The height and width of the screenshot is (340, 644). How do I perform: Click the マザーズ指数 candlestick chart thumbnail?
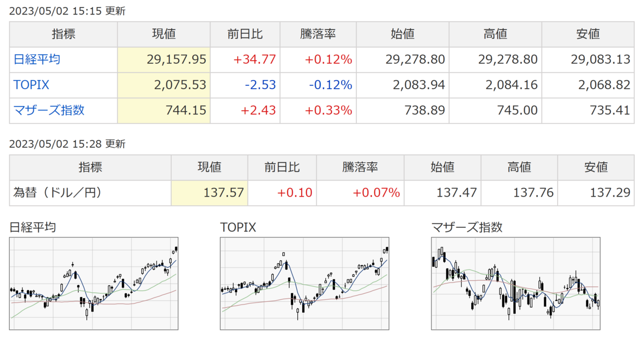click(516, 283)
